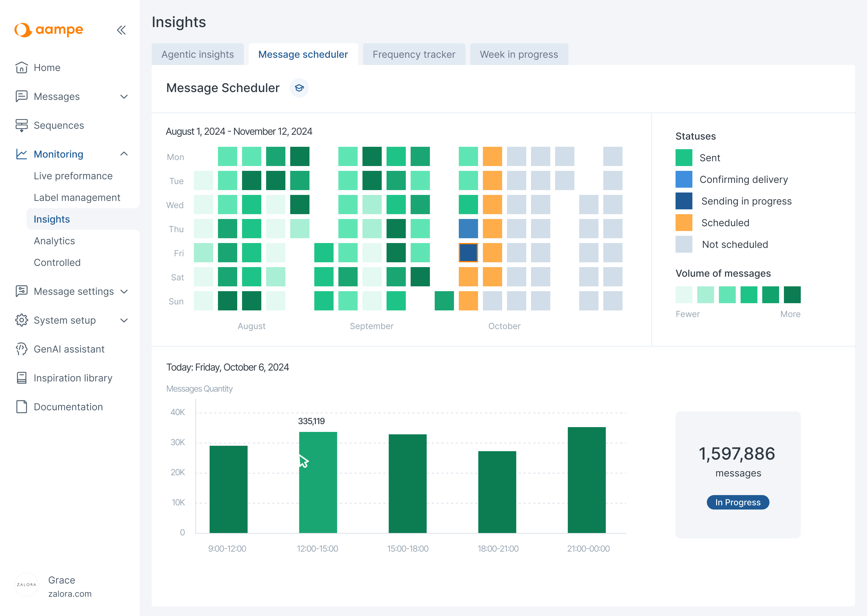Switch to the Agentic insights tab
Image resolution: width=867 pixels, height=616 pixels.
point(197,54)
